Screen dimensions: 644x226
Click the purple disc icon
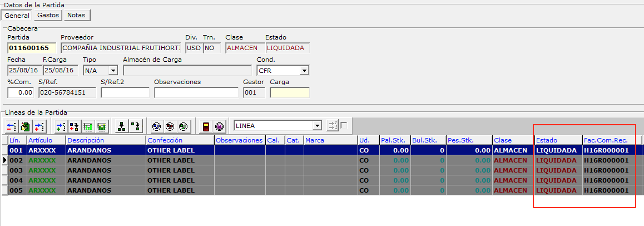pyautogui.click(x=219, y=126)
